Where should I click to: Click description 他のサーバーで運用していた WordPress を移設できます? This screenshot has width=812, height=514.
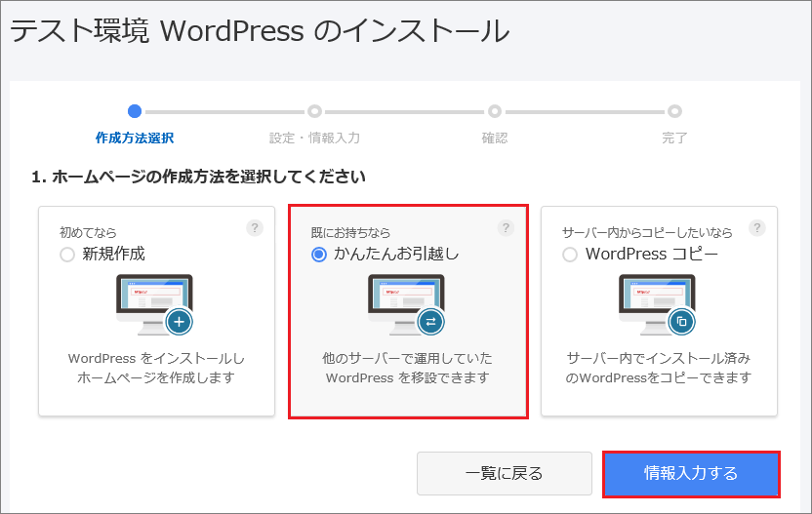pyautogui.click(x=408, y=368)
